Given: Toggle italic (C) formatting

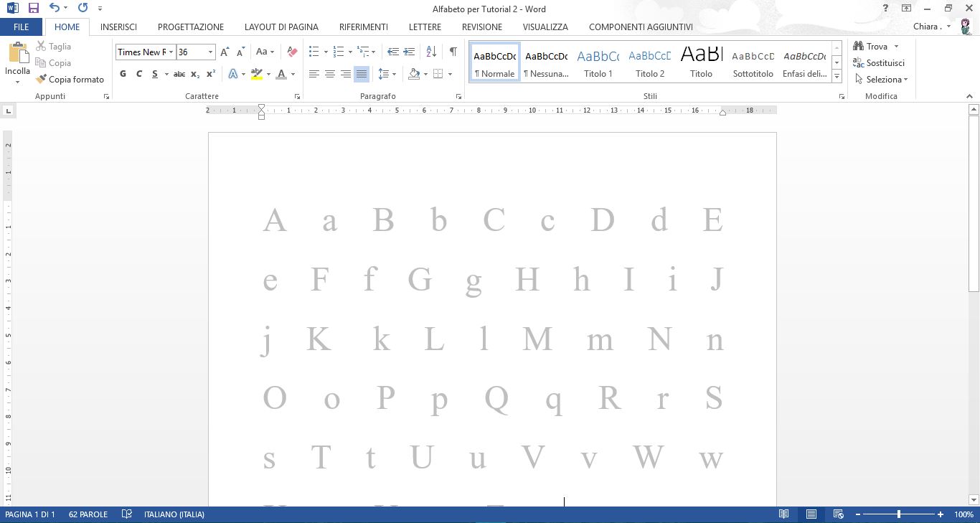Looking at the screenshot, I should coord(138,74).
